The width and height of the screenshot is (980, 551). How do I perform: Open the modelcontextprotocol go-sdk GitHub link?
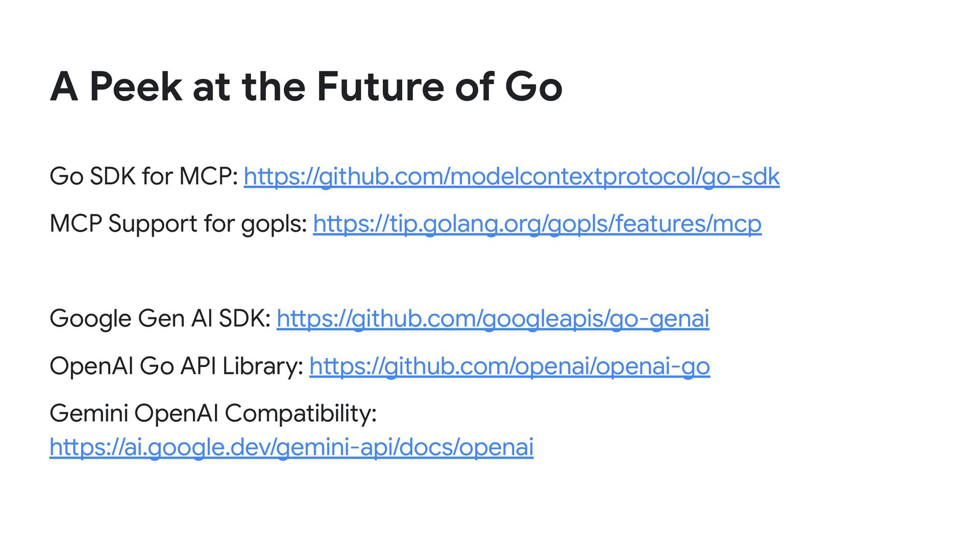[x=511, y=177]
